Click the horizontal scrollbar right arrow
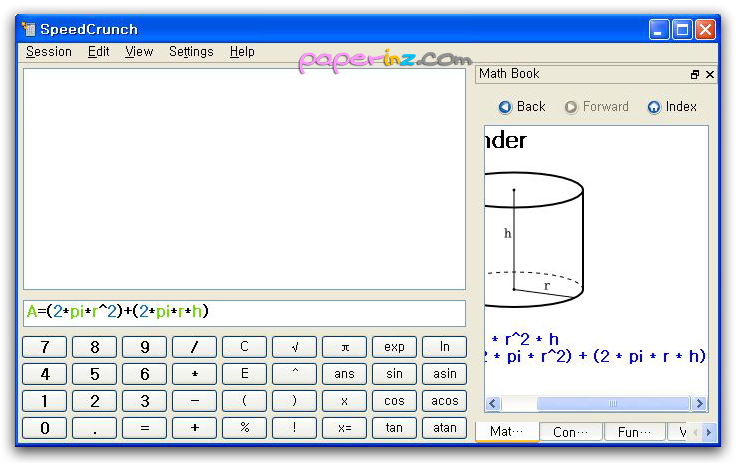Image resolution: width=736 pixels, height=463 pixels. tap(700, 403)
